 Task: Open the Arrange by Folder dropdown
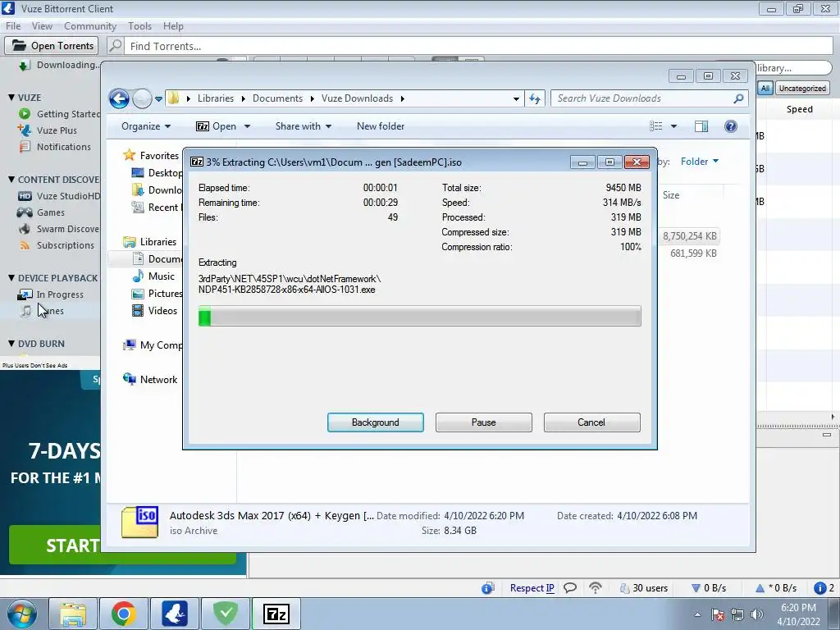(700, 162)
